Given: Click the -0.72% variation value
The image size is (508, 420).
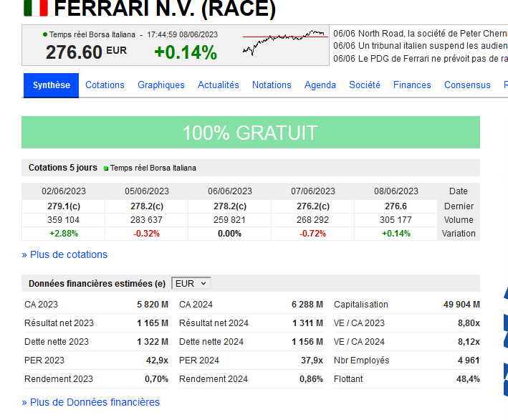Looking at the screenshot, I should point(312,234).
